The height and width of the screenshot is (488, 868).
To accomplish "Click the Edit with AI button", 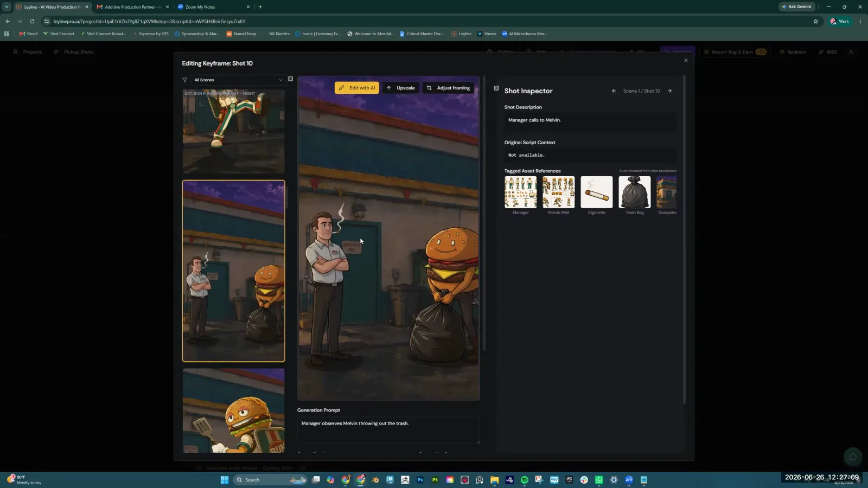I will (356, 88).
